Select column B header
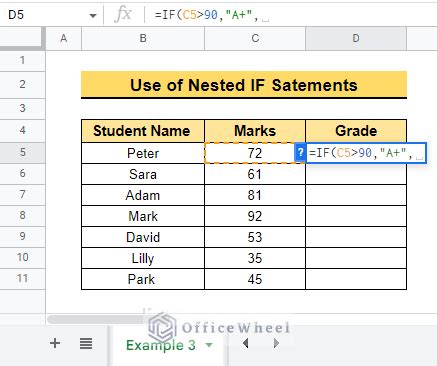Image resolution: width=437 pixels, height=366 pixels. tap(143, 38)
